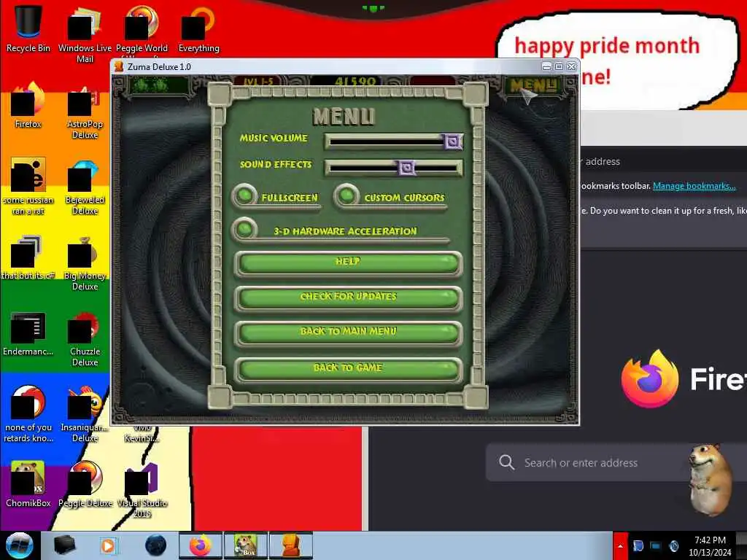Screen dimensions: 747x560
Task: Open Visual Studio 2015 desktop icon
Action: [x=142, y=489]
